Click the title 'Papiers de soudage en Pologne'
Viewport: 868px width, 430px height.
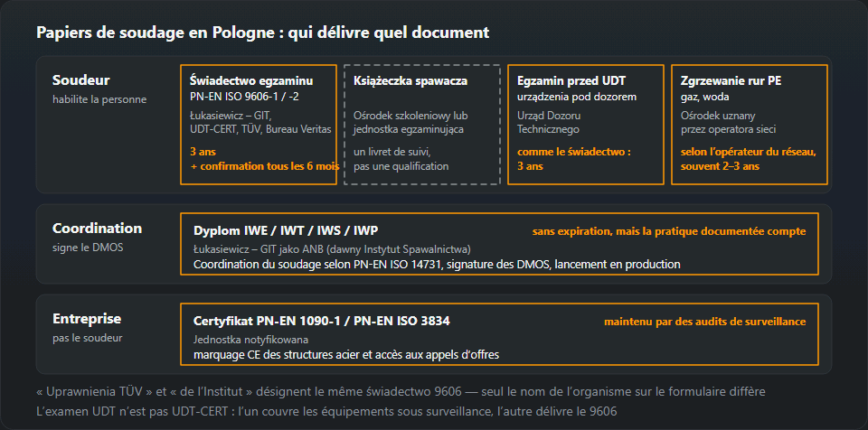point(262,33)
